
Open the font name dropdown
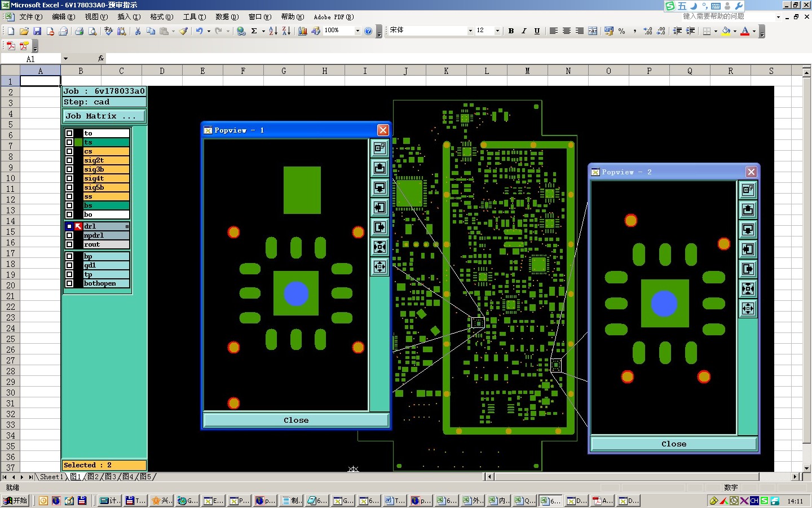pyautogui.click(x=470, y=31)
